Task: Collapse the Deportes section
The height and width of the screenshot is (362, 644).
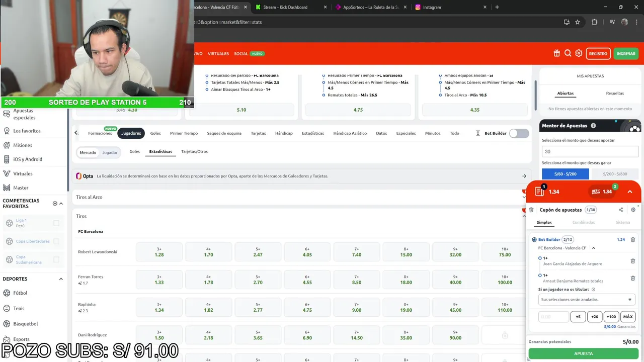Action: [x=61, y=279]
